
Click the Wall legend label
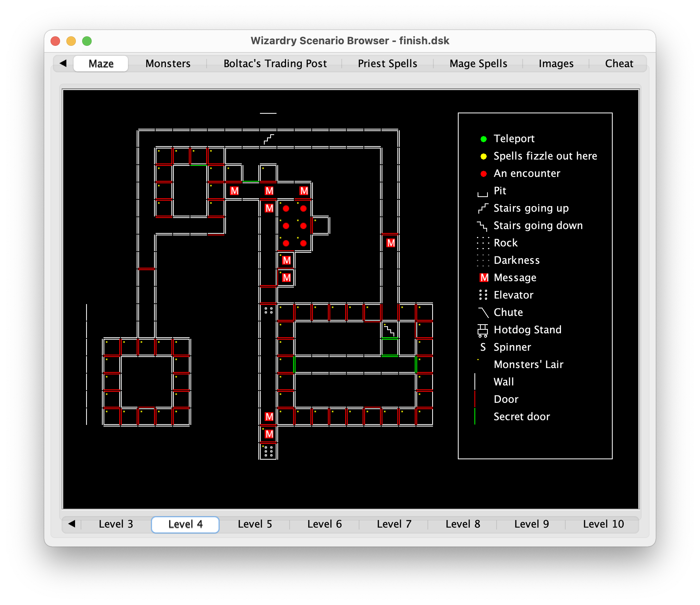point(504,382)
